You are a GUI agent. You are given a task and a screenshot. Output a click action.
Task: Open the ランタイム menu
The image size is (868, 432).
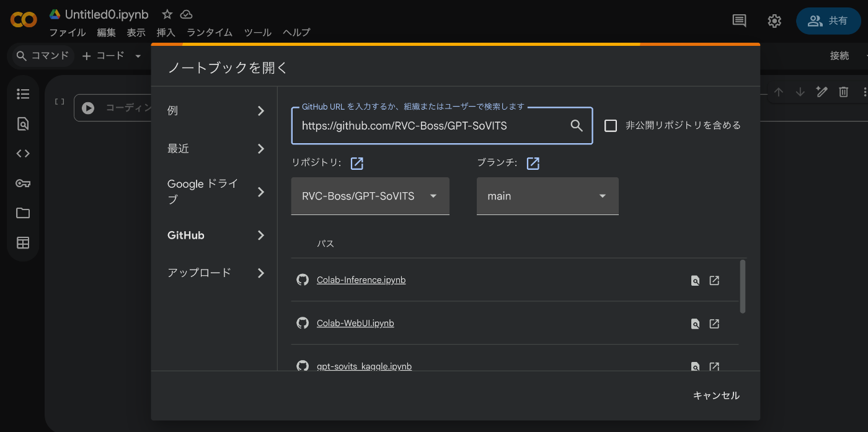click(x=210, y=32)
